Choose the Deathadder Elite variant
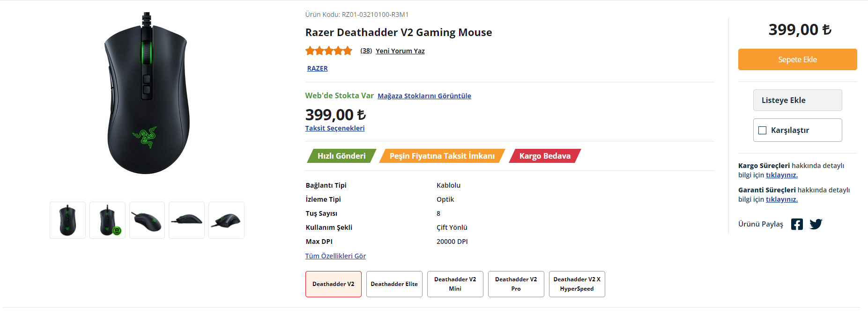The height and width of the screenshot is (315, 868). tap(394, 284)
